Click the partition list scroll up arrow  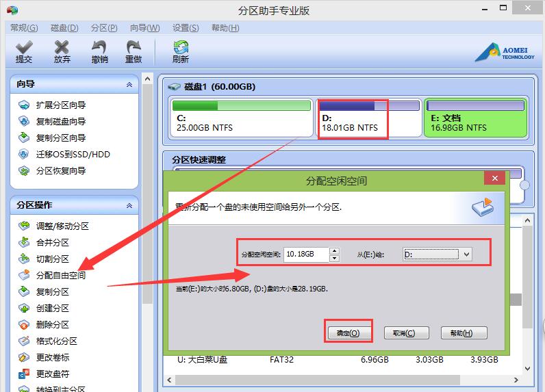pos(527,220)
